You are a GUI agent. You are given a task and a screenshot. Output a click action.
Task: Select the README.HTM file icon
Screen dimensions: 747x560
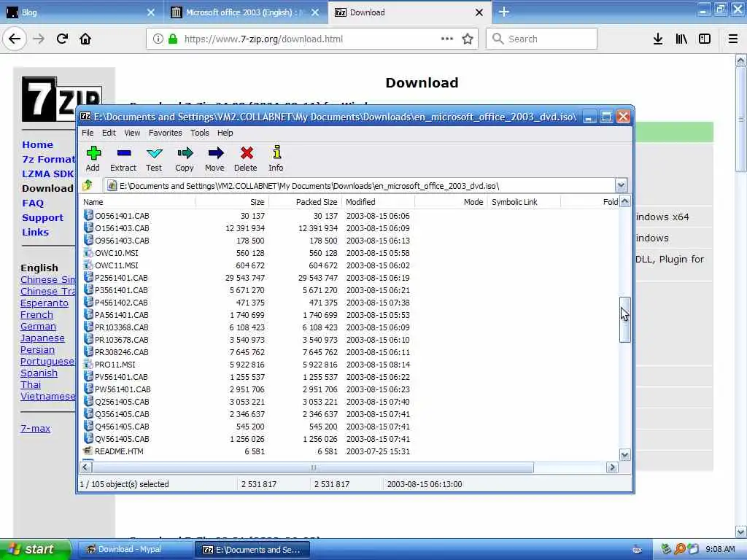[88, 451]
